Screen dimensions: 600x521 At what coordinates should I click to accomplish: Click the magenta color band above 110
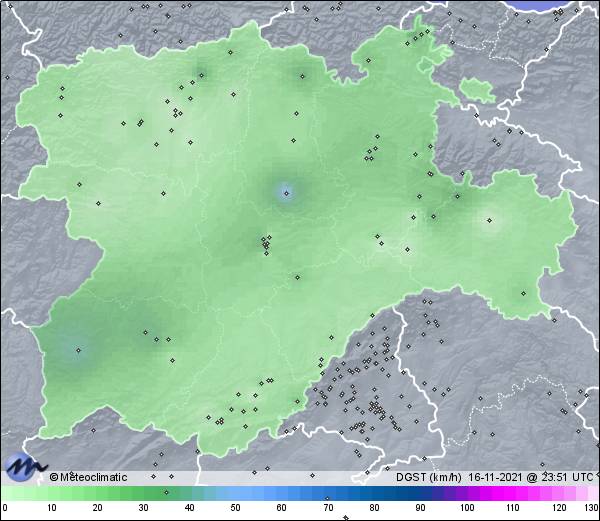coord(513,493)
